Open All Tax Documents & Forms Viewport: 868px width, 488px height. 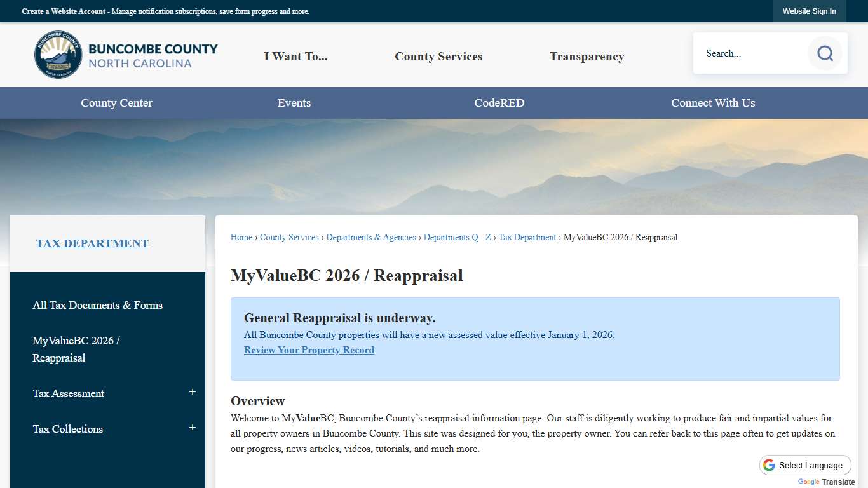click(97, 305)
